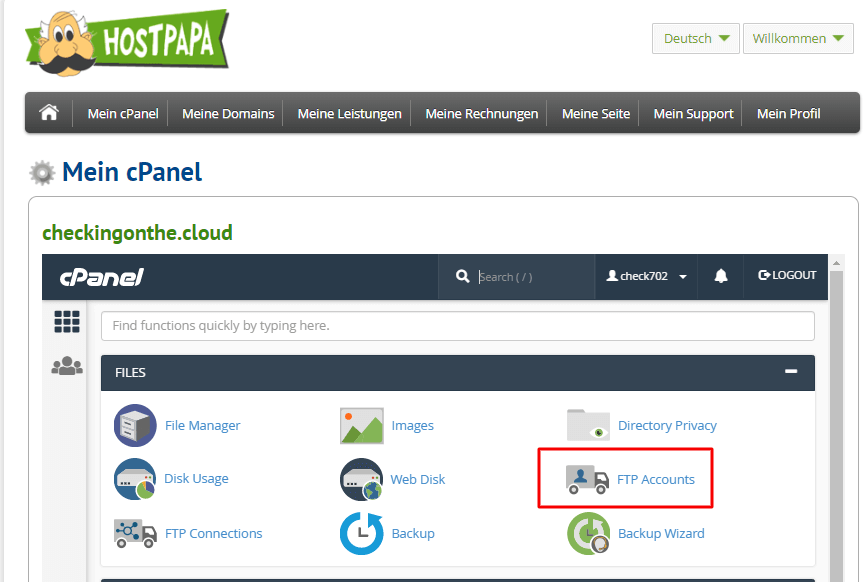Click the HostPapa logo
The height and width of the screenshot is (582, 865).
click(127, 42)
